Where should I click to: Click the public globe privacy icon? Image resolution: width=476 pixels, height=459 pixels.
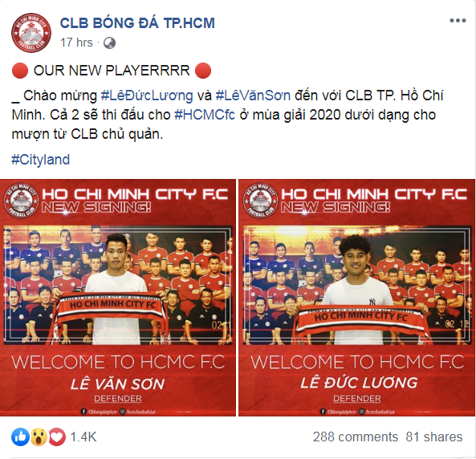pos(109,43)
